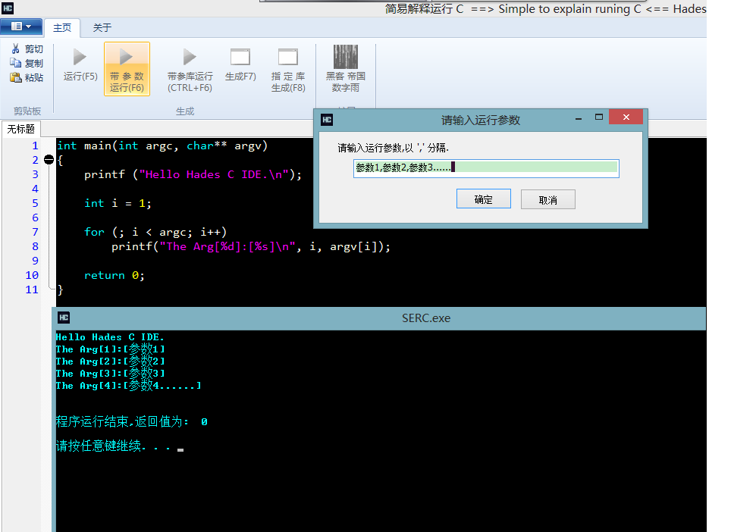Viewport: 756px width, 532px height.
Task: Click 带参库运行(CTRL+F6) icon
Action: coord(190,58)
